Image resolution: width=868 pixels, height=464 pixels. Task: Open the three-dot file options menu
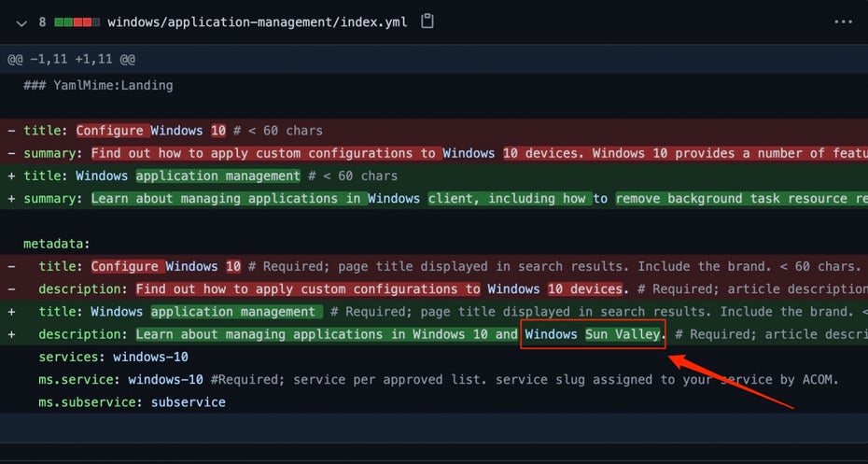[843, 22]
